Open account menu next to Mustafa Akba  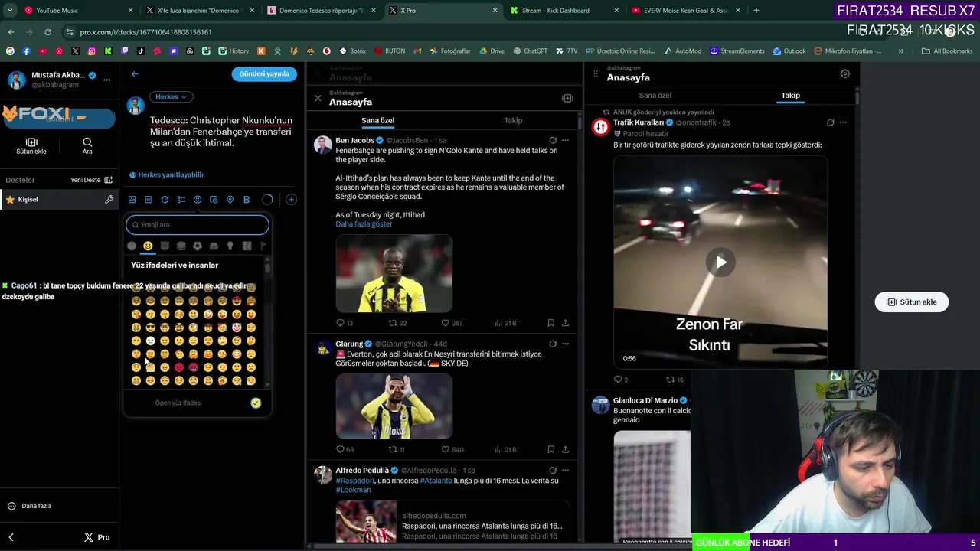[x=107, y=80]
